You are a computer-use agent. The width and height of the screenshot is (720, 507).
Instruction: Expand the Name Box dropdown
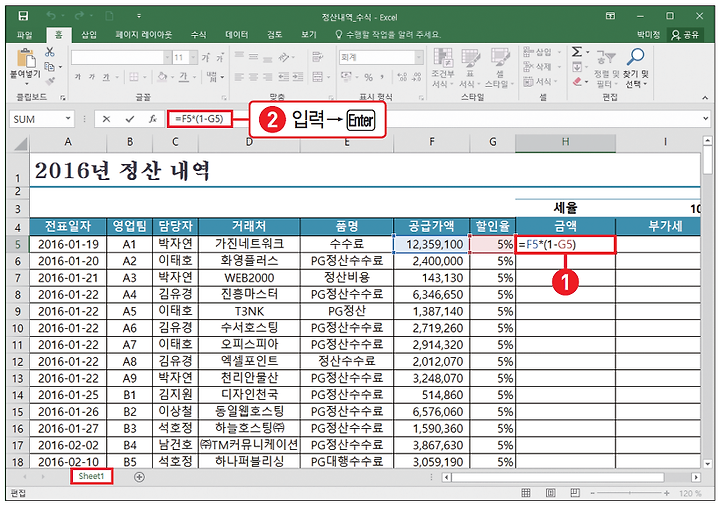[68, 118]
